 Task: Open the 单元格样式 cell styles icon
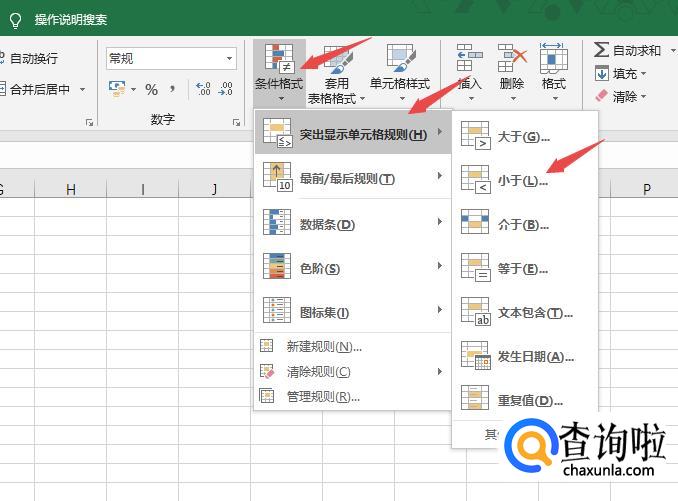(401, 58)
